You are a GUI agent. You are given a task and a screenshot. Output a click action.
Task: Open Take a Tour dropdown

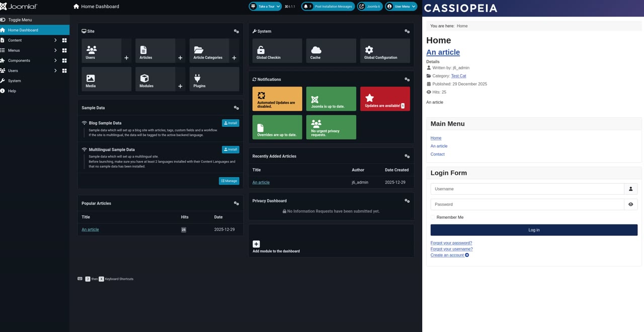[x=265, y=7]
